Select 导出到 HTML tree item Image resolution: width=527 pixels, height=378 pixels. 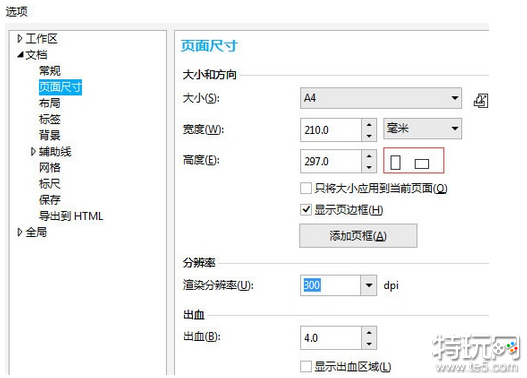71,216
